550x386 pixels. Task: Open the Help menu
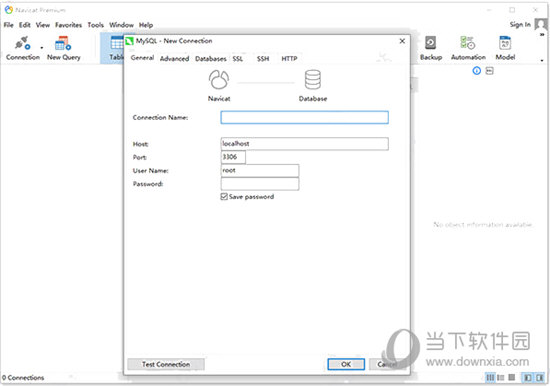pos(146,25)
